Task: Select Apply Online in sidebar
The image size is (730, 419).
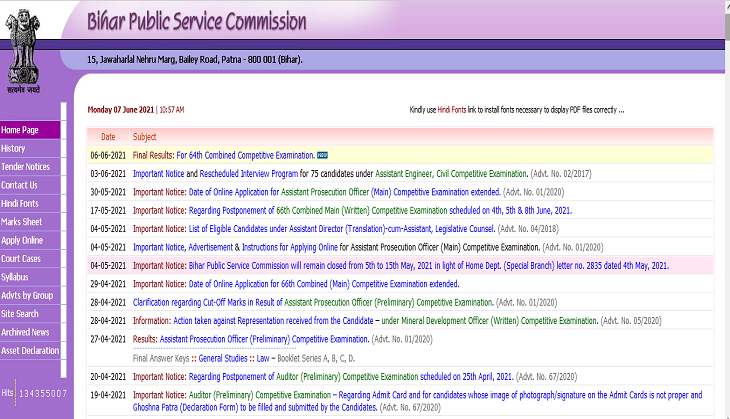Action: pos(30,240)
